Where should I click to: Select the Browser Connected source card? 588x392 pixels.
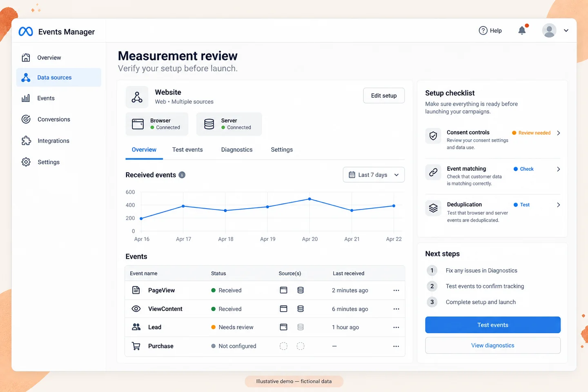pos(157,124)
